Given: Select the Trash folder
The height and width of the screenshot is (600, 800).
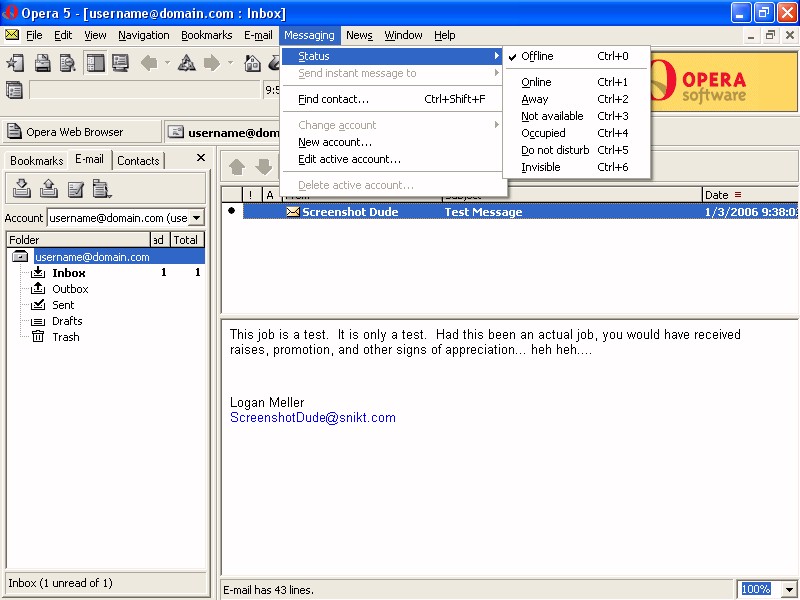Looking at the screenshot, I should pos(66,337).
